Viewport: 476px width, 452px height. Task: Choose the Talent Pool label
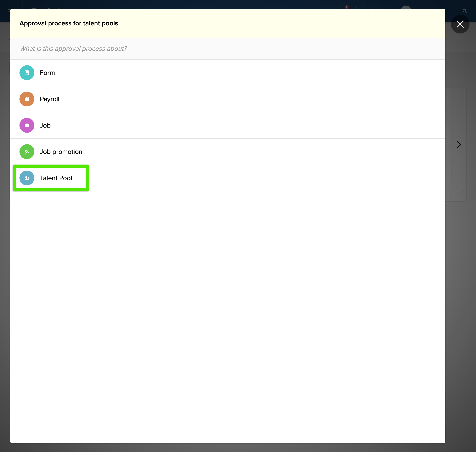56,178
